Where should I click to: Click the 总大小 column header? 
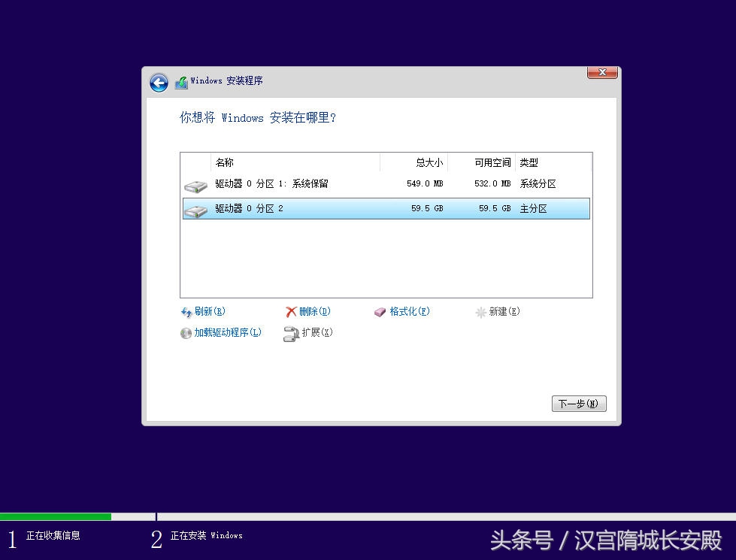tap(413, 162)
